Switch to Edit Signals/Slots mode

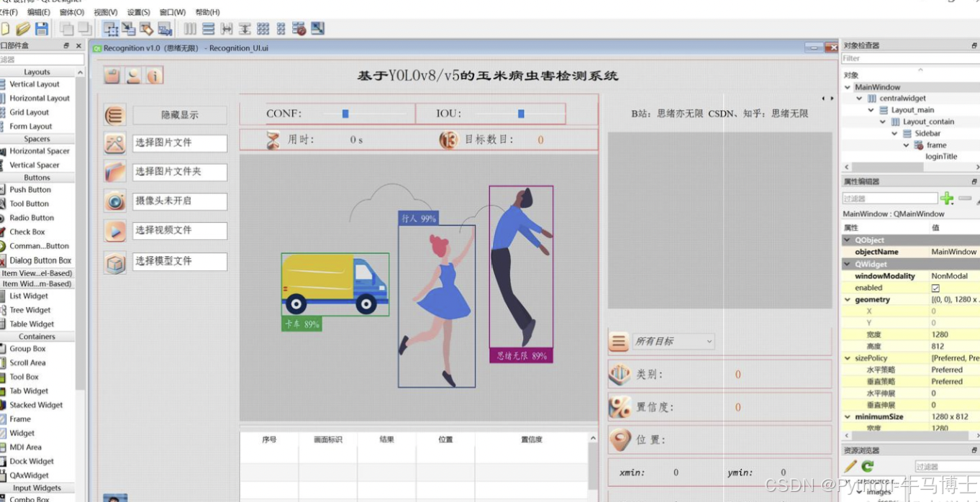click(129, 29)
